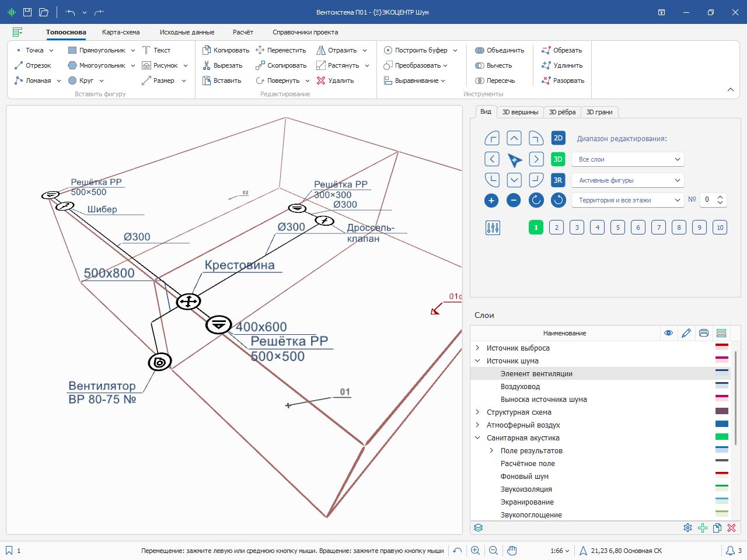Click the add layer green plus icon

coord(703,528)
